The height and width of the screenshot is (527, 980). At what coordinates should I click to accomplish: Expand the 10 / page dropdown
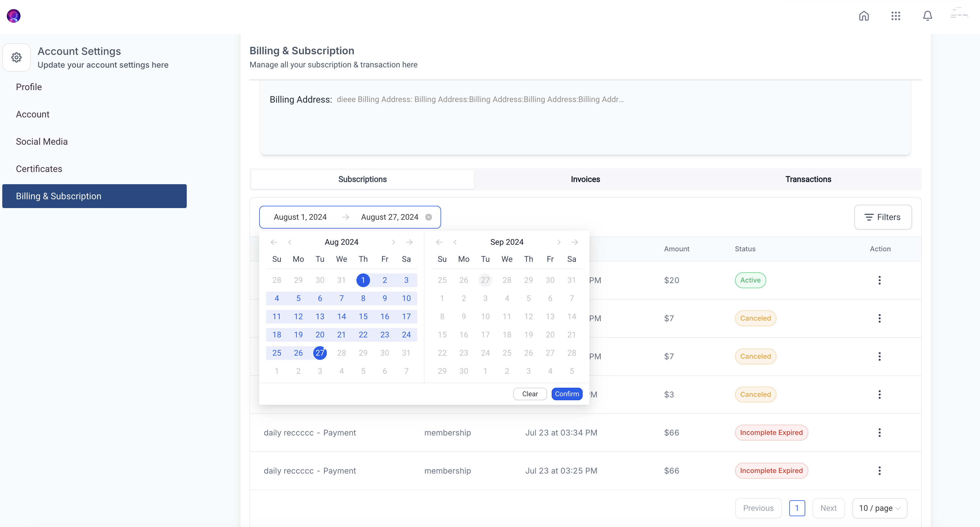[879, 508]
